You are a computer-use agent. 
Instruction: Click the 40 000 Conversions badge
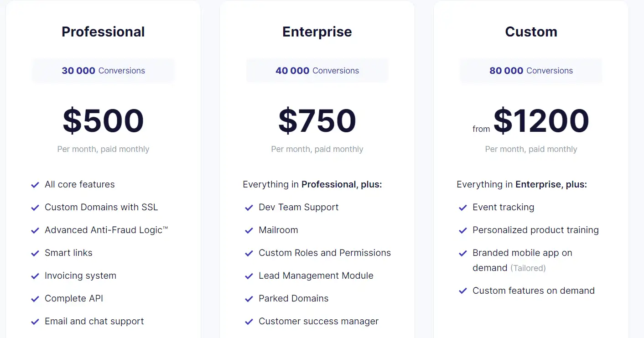(317, 71)
